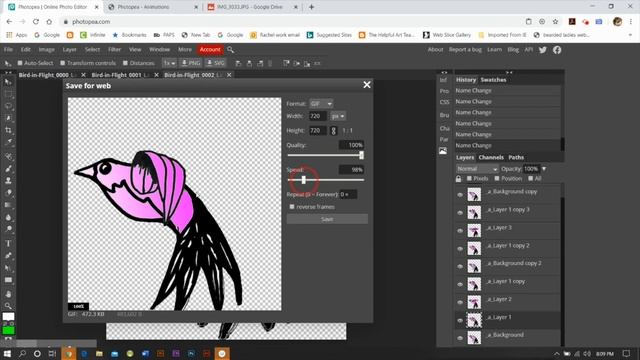Image resolution: width=640 pixels, height=360 pixels.
Task: Open the Layer menu
Action: click(x=69, y=49)
